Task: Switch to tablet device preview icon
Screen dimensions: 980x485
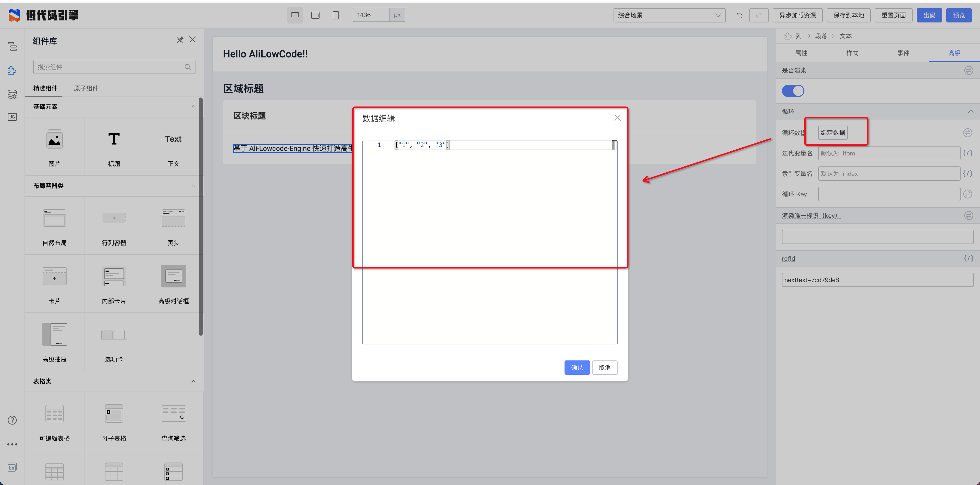Action: pyautogui.click(x=315, y=15)
